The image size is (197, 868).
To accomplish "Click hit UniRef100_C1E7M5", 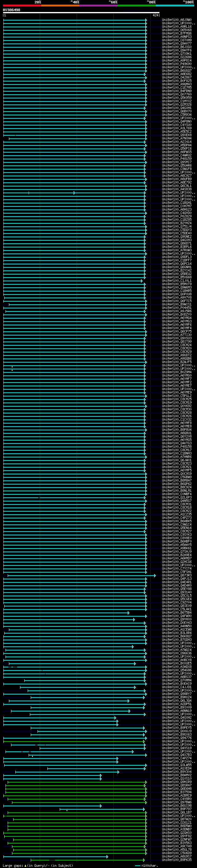I will [177, 88].
